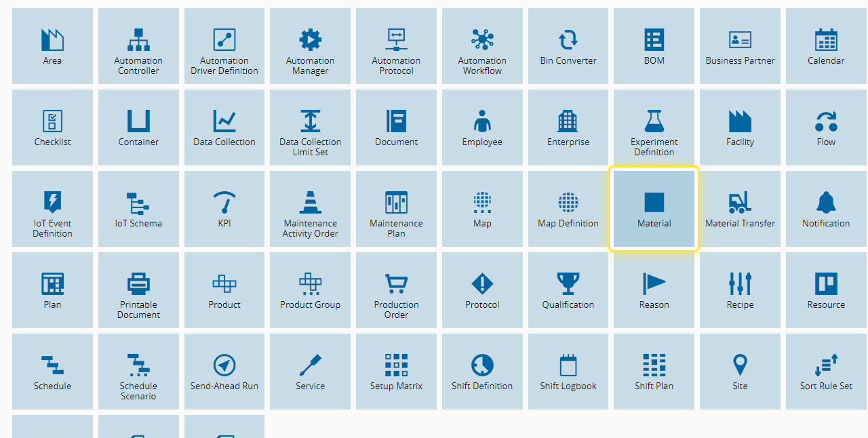Click the Schedule tile
868x438 pixels.
click(x=52, y=372)
